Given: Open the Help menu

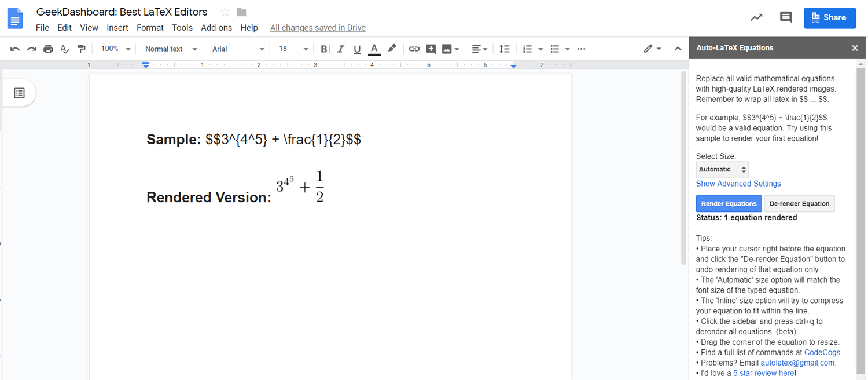Looking at the screenshot, I should coord(249,28).
